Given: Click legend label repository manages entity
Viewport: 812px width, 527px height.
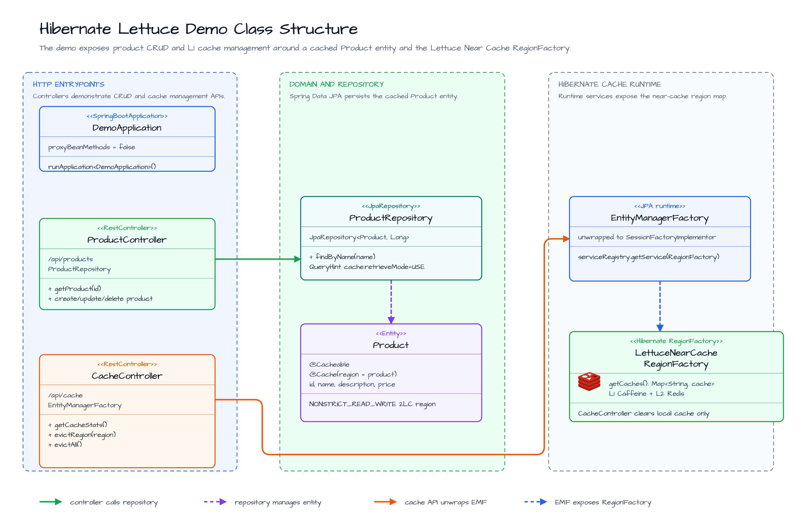Looking at the screenshot, I should point(278,502).
